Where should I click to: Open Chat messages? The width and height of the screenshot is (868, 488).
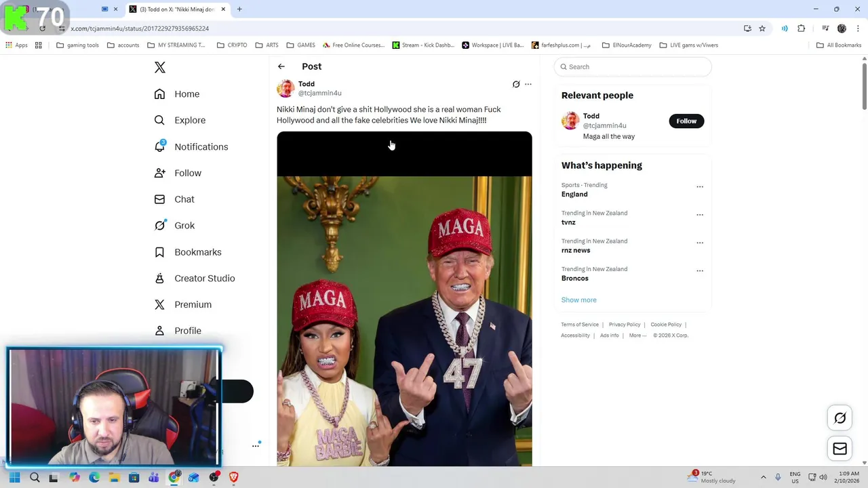coord(174,199)
